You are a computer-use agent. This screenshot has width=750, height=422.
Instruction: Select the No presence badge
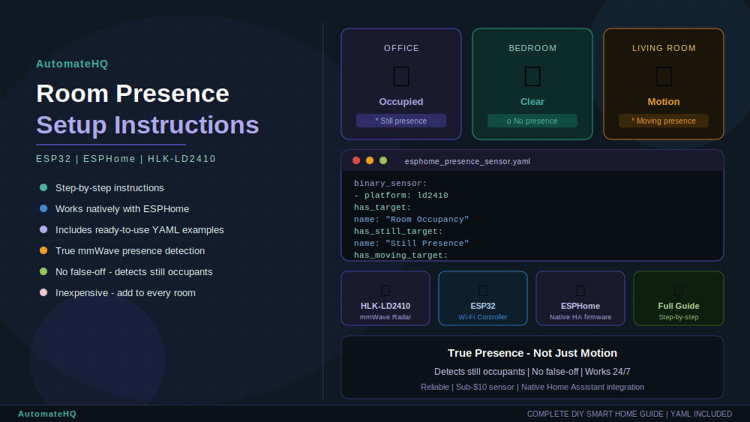click(x=532, y=121)
